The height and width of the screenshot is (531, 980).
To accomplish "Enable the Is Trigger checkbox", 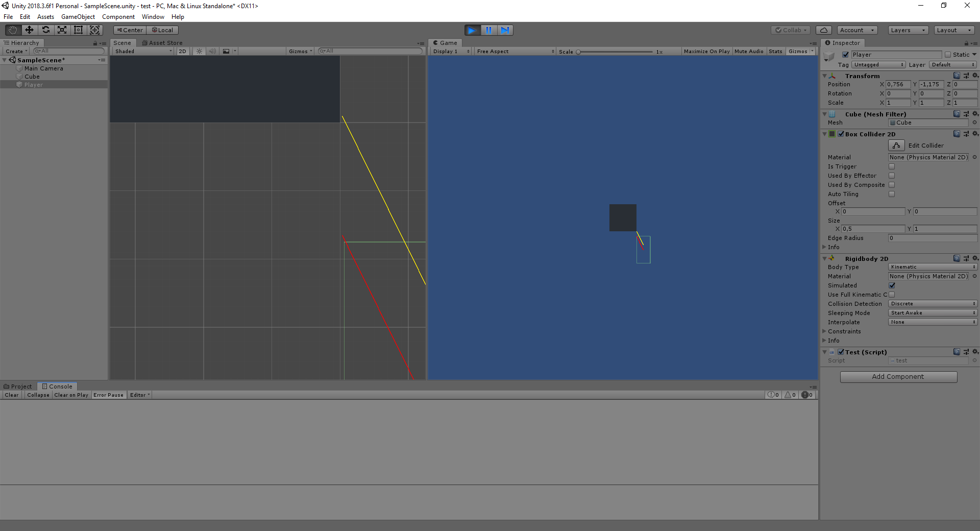I will [x=892, y=166].
